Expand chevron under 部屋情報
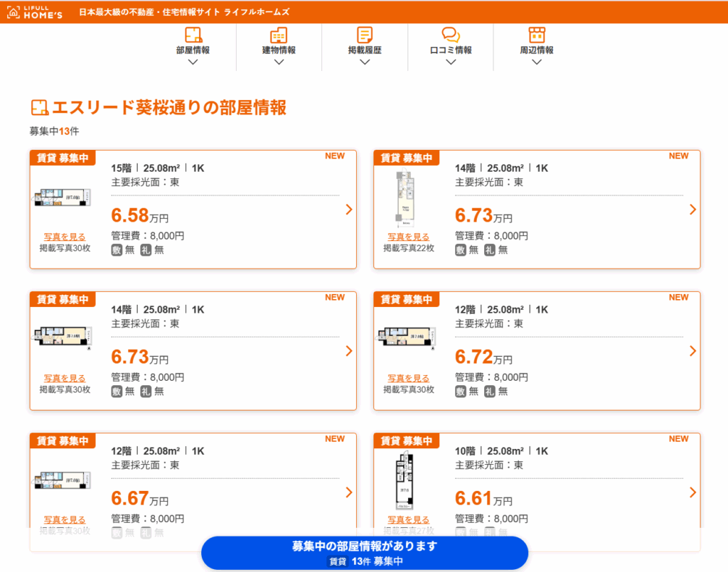 pos(193,62)
